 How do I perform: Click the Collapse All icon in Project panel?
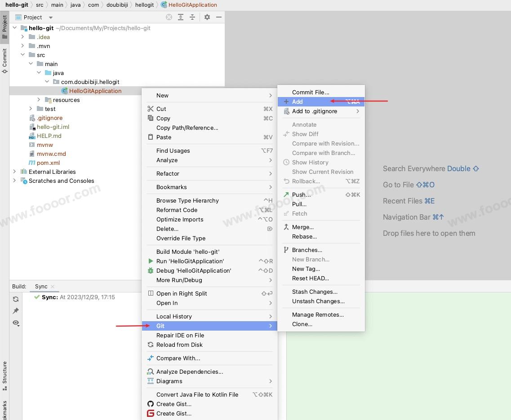(192, 17)
